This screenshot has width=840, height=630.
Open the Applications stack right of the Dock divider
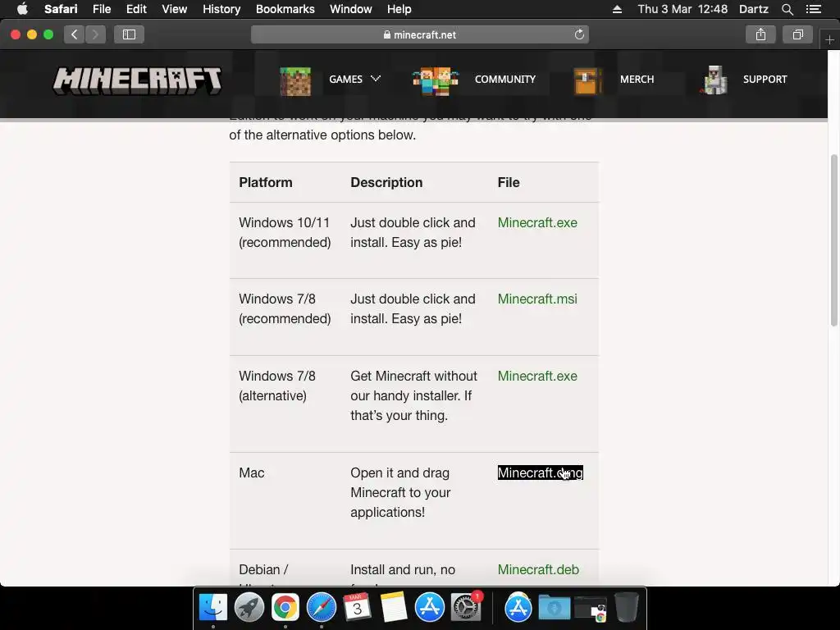(x=518, y=608)
